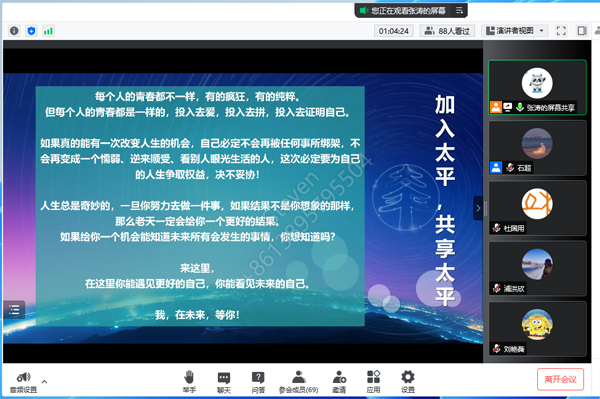The height and width of the screenshot is (399, 600).
Task: Check the green network signal icon
Action: pos(48,31)
